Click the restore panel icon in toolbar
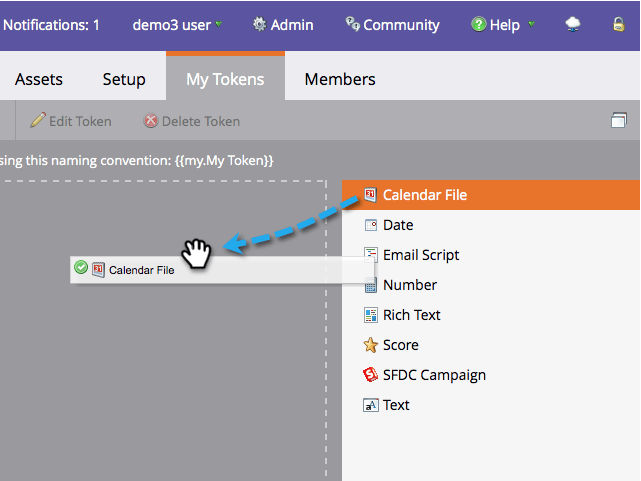 (618, 121)
